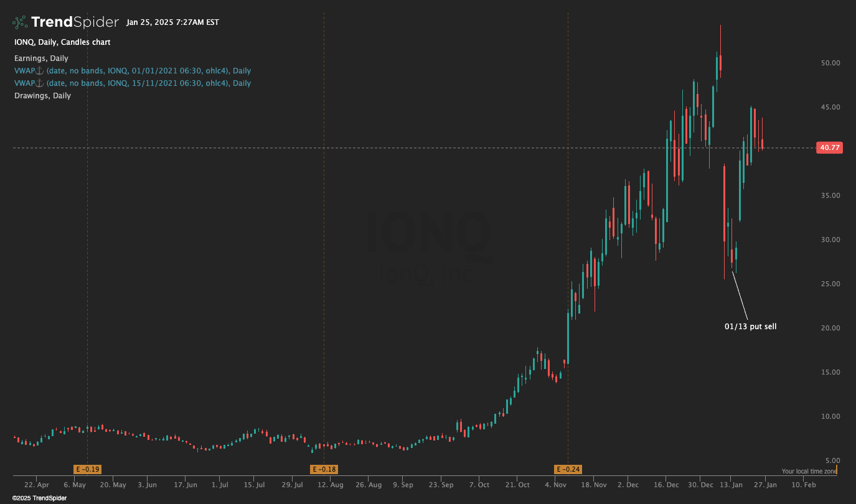Click the 45.00 price axis label
Screen dimensions: 856x504
(x=830, y=107)
